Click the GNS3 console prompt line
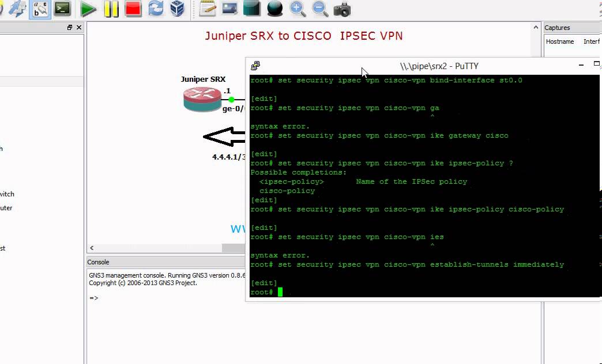 (x=93, y=298)
